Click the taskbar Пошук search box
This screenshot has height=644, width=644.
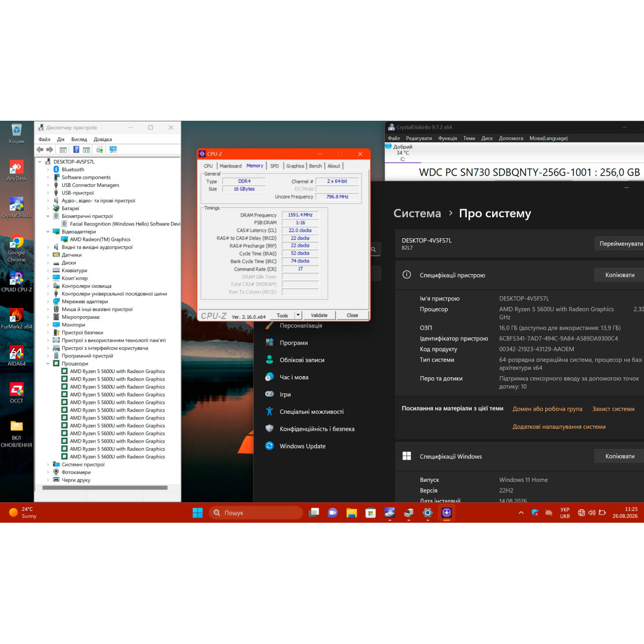pyautogui.click(x=256, y=513)
